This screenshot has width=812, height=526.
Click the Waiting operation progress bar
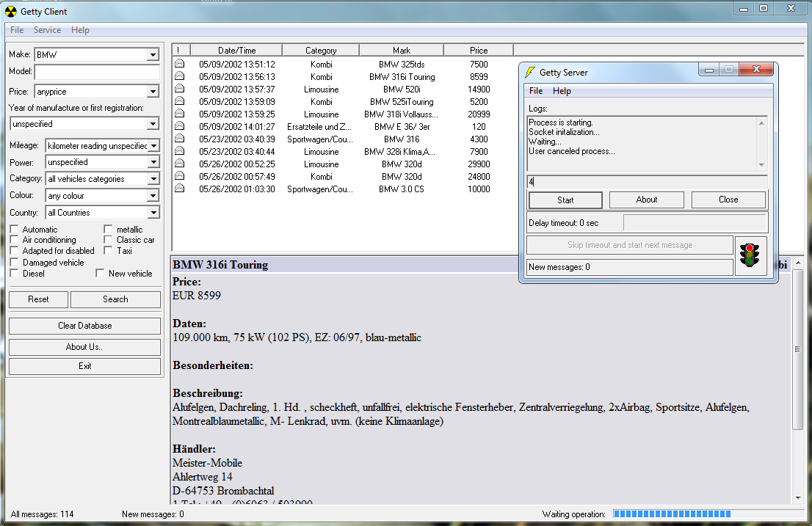click(x=708, y=514)
